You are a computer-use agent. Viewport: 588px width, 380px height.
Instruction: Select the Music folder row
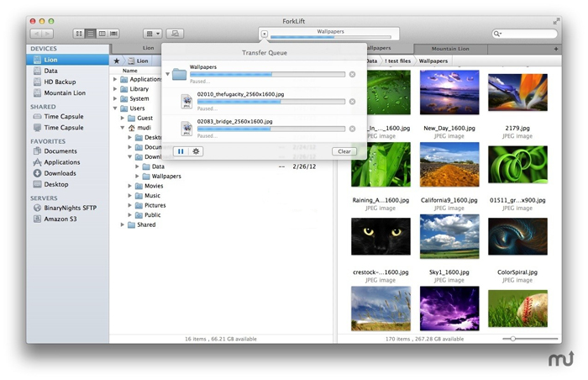221,195
